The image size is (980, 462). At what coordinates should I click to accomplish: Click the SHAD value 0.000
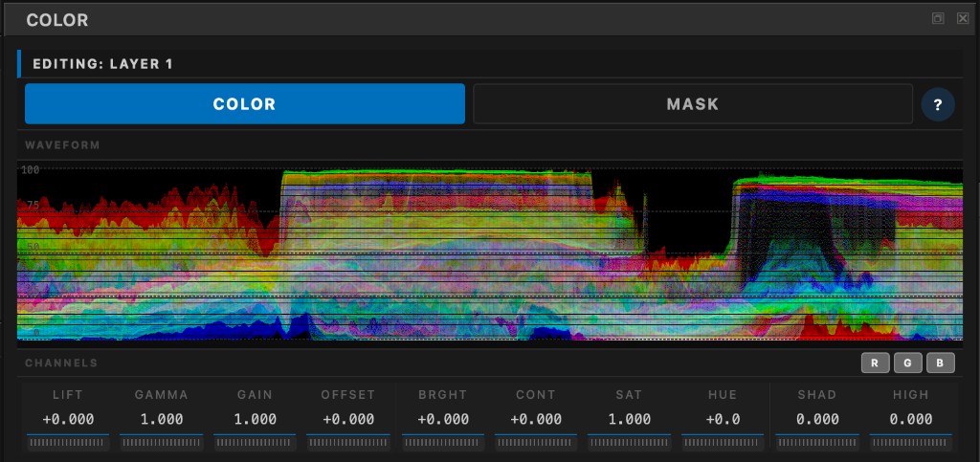(817, 419)
